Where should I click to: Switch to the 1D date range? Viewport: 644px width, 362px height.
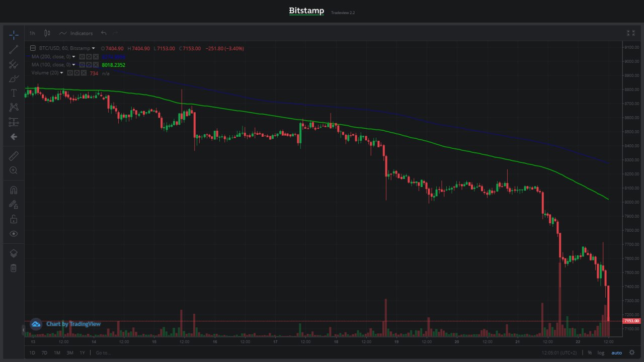(32, 353)
